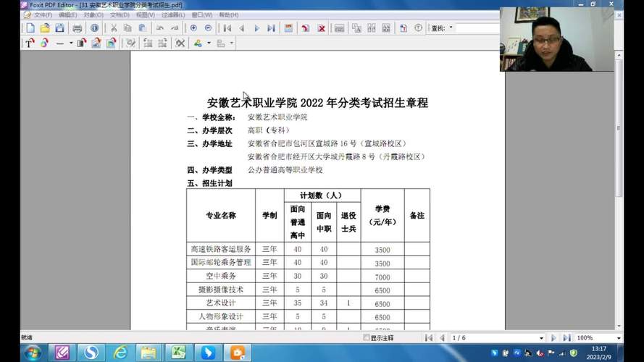644x362 pixels.
Task: Copy selection with the copy icon
Action: coord(127,28)
